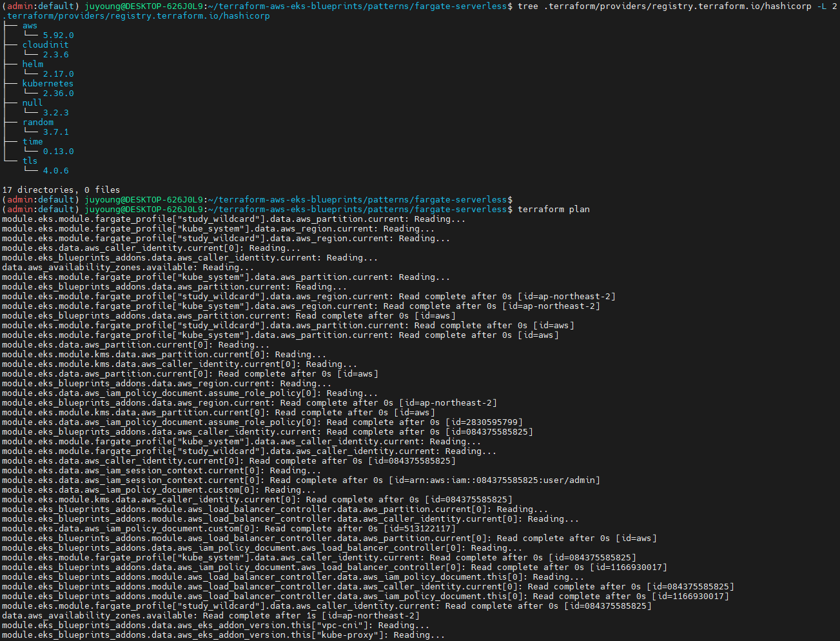Click 'Read complete after 1s' availability zones line
Viewport: 840px width, 641px height.
click(211, 616)
